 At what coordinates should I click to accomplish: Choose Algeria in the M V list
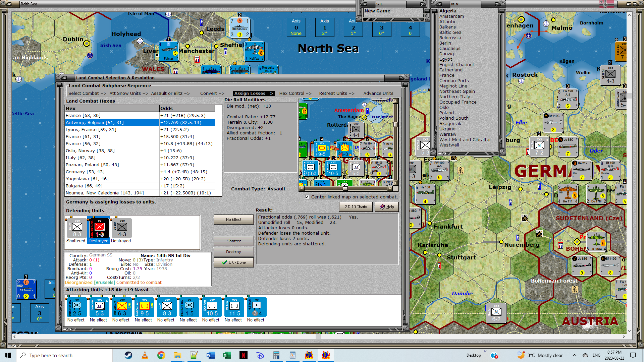point(448,11)
